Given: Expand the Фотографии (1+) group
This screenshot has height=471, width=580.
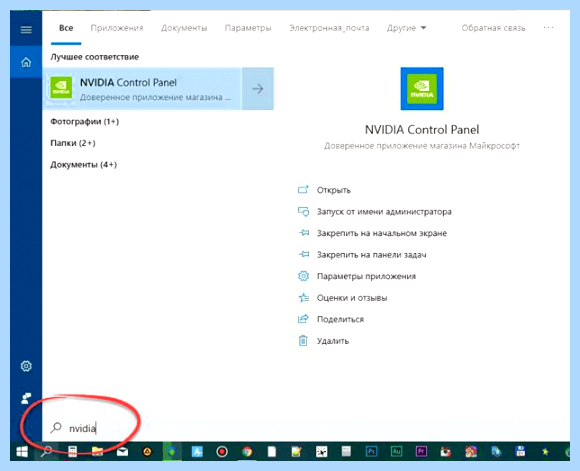Looking at the screenshot, I should click(84, 121).
